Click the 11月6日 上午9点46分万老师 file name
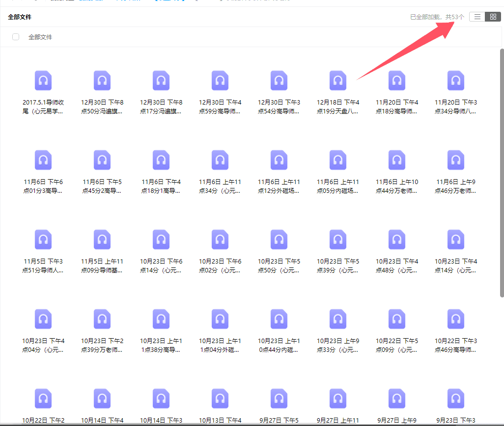504x426 pixels. click(x=456, y=186)
